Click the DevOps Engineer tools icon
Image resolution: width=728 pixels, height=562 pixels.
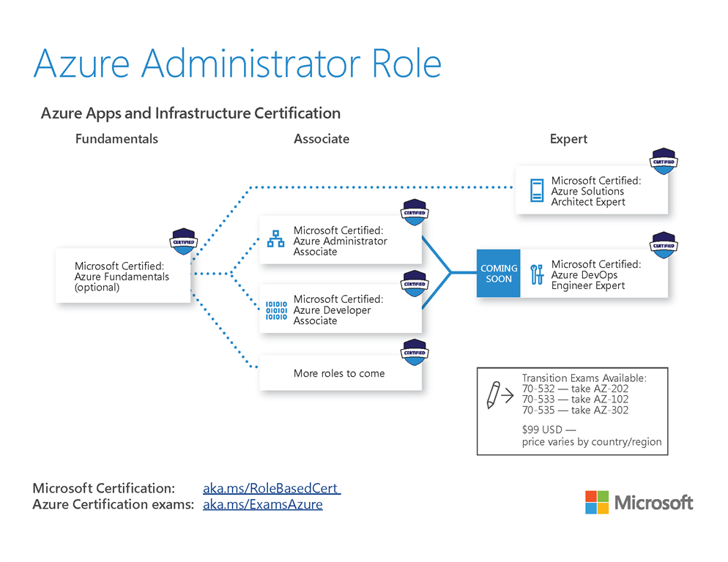537,274
